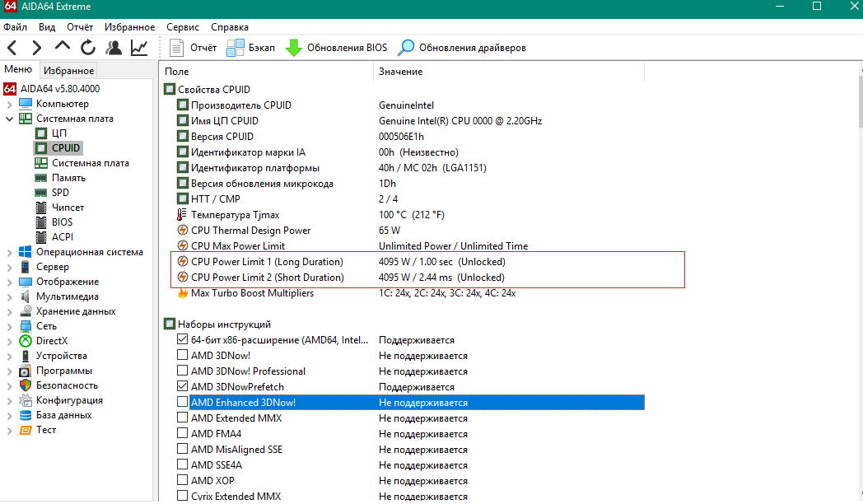Image resolution: width=863 pixels, height=504 pixels.
Task: Click the thermometer icon beside Температура Tjmax
Action: (x=182, y=215)
